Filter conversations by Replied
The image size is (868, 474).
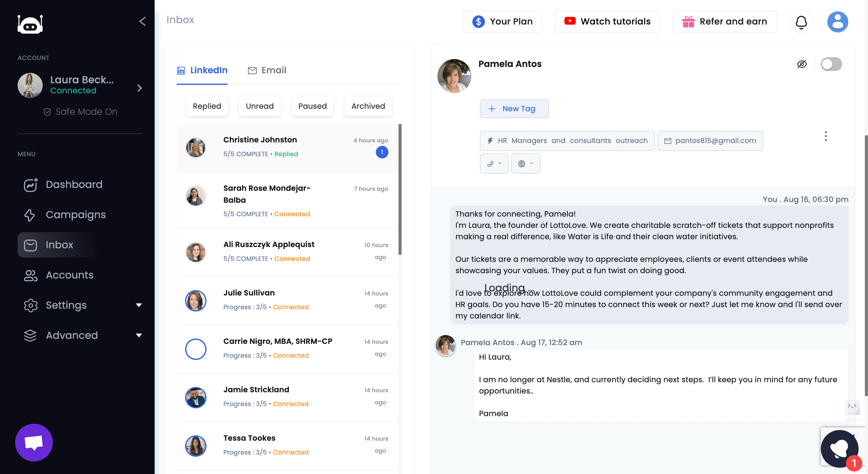tap(207, 106)
